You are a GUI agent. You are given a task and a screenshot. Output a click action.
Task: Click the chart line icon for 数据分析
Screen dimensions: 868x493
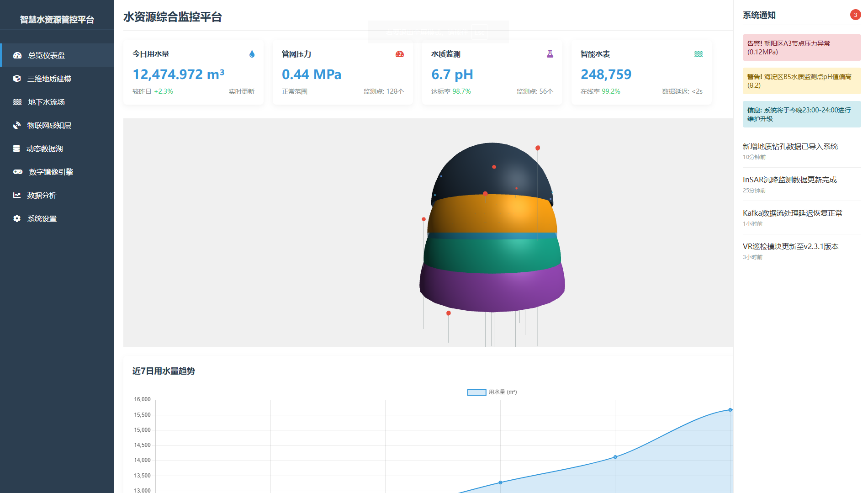coord(17,195)
